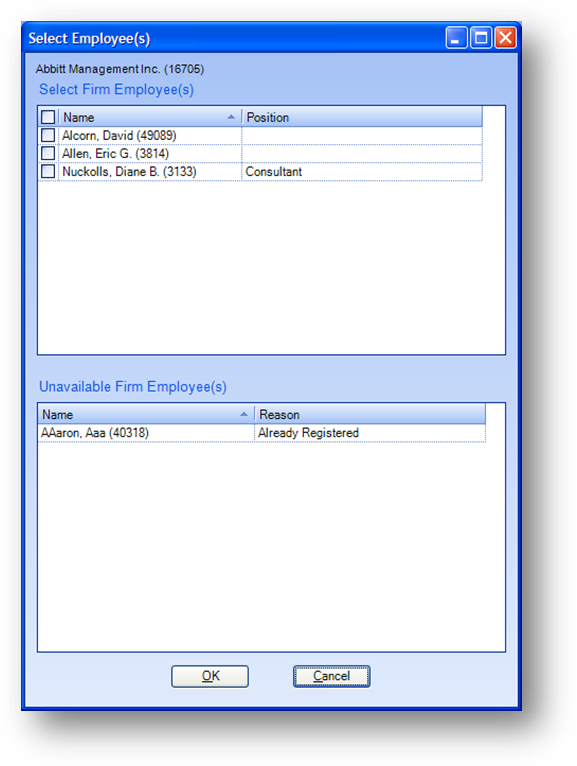Maximize the Select Employee(s) window
577x766 pixels.
[481, 38]
